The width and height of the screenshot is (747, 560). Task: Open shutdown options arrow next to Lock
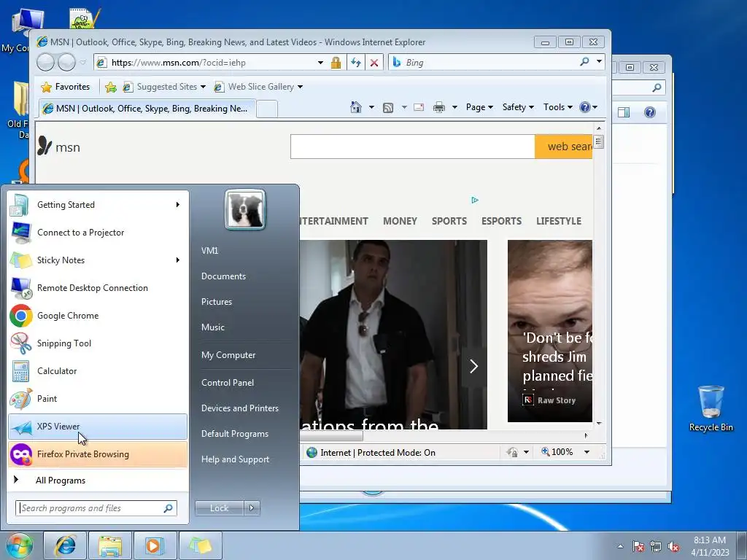[252, 508]
